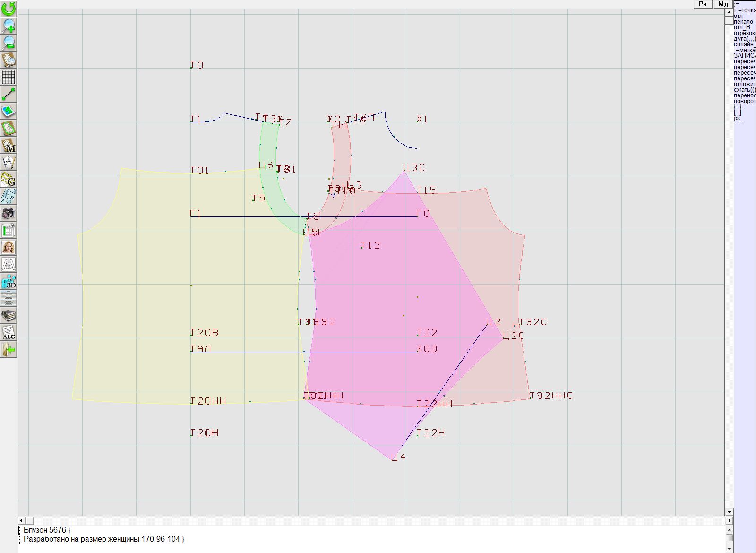Zoom in with the magnifier plus icon
This screenshot has width=756, height=553.
coord(9,26)
